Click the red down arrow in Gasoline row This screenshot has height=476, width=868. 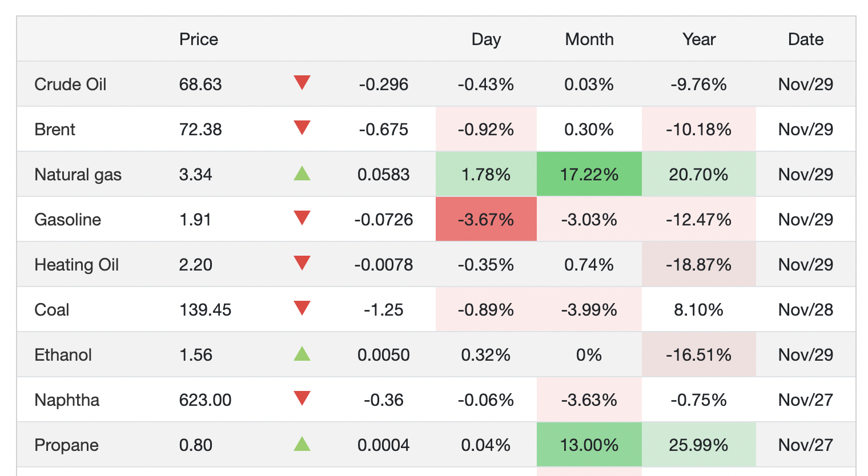[302, 218]
